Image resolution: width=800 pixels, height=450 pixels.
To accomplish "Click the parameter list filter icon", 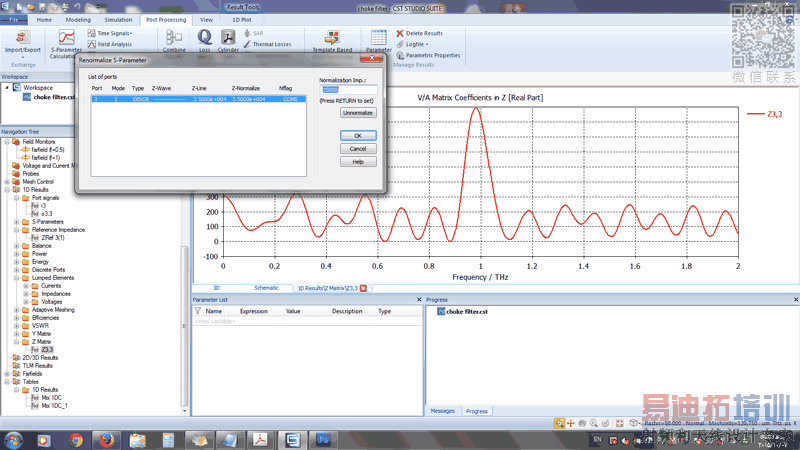I will pos(197,311).
